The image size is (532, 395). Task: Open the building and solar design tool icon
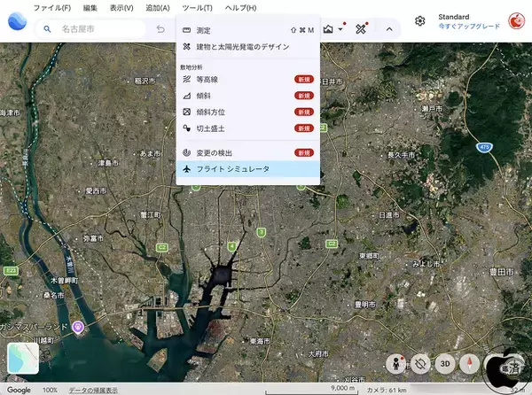point(361,29)
